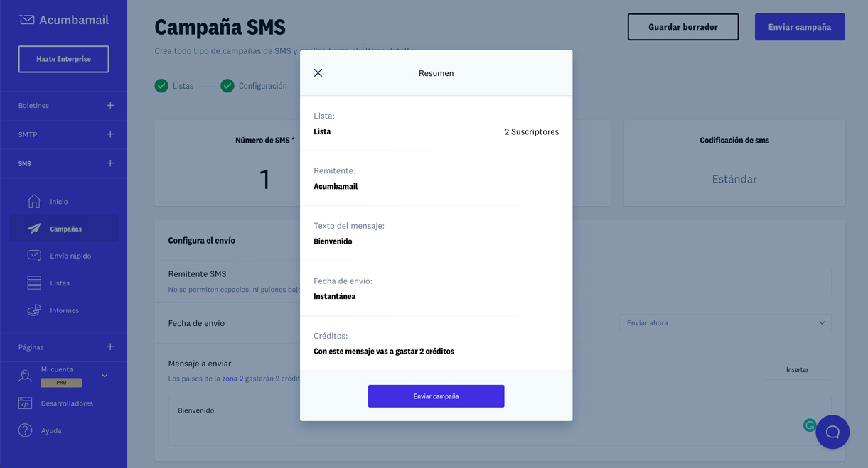
Task: Open the Mi cuenta dropdown chevron
Action: 105,376
